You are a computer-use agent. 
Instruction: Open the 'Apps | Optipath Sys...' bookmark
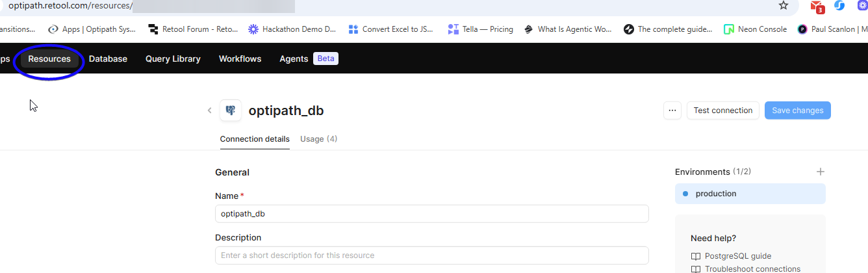coord(92,29)
